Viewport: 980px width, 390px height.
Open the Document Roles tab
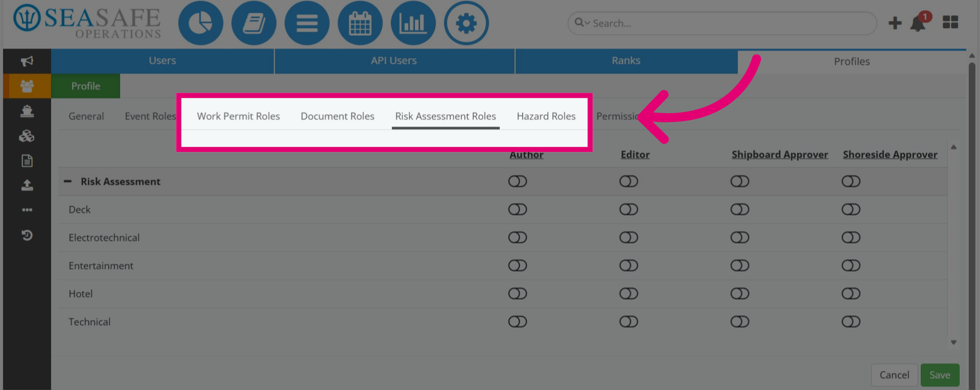[337, 116]
